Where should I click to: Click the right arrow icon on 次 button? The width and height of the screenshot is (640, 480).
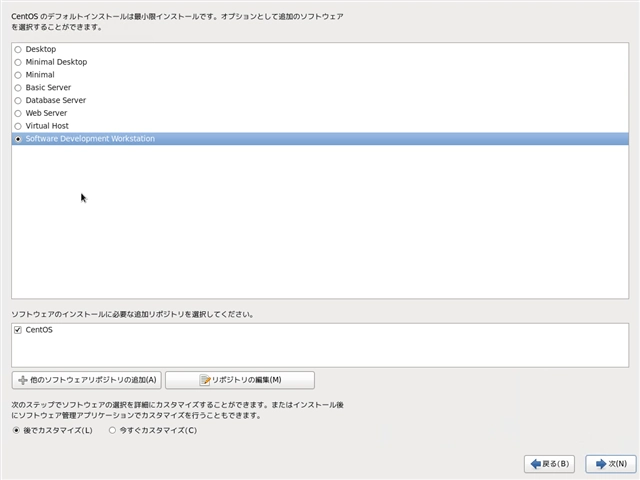[601, 464]
